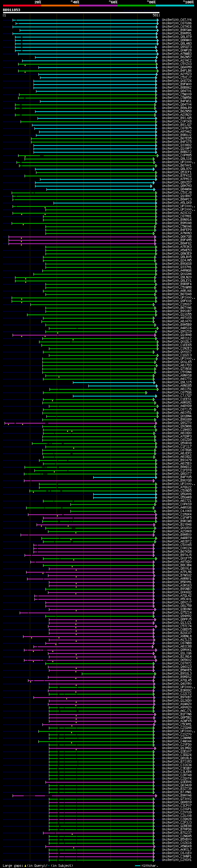The height and width of the screenshot is (868, 197).
Task: Select hit UniRef100_B8ALR9
Action: (x=177, y=108)
